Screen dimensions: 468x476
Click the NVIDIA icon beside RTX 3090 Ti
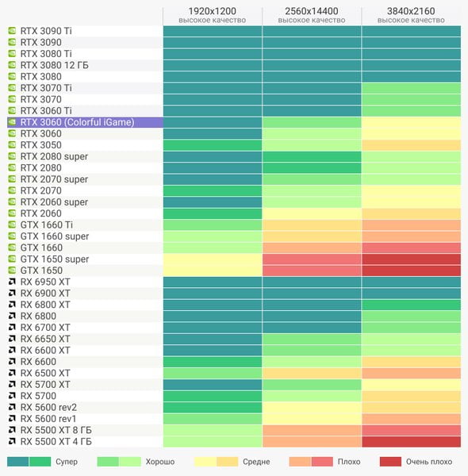[12, 31]
